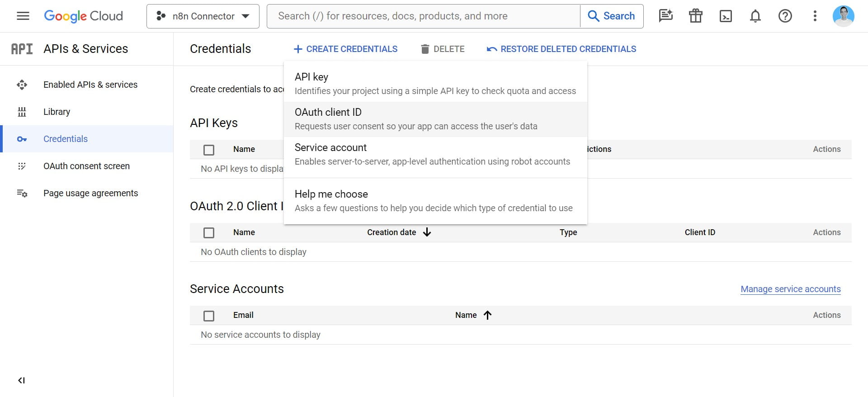Screen dimensions: 868x397
Task: Click the Type column header
Action: point(568,232)
